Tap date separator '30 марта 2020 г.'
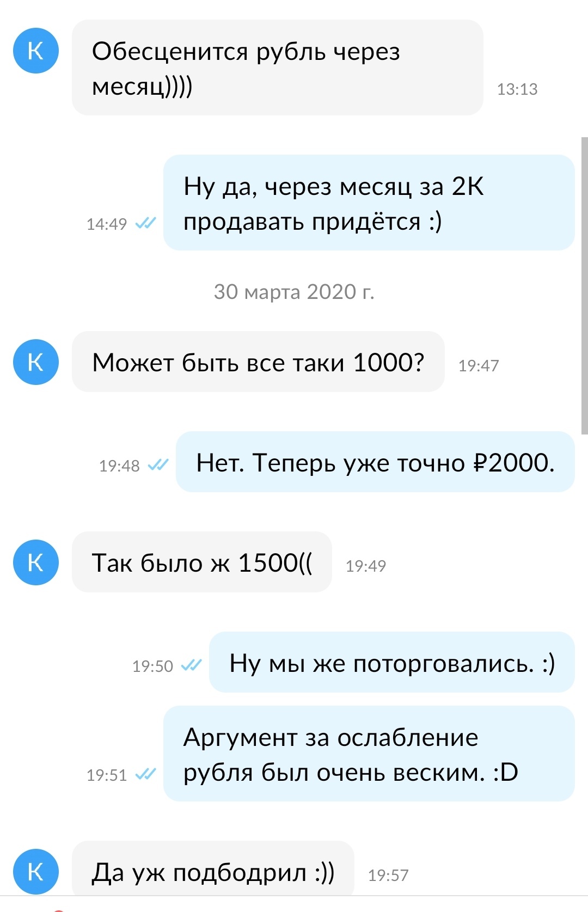 tap(294, 292)
